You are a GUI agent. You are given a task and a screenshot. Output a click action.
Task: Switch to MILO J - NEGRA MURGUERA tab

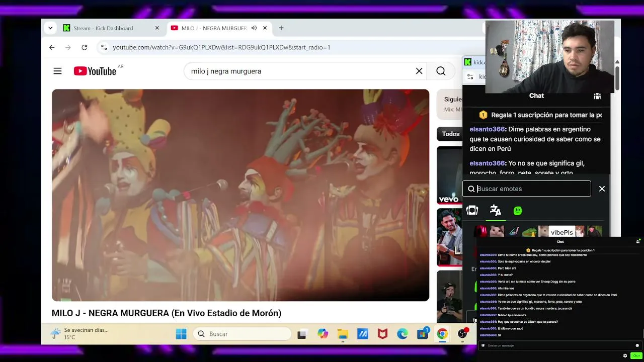(x=219, y=28)
